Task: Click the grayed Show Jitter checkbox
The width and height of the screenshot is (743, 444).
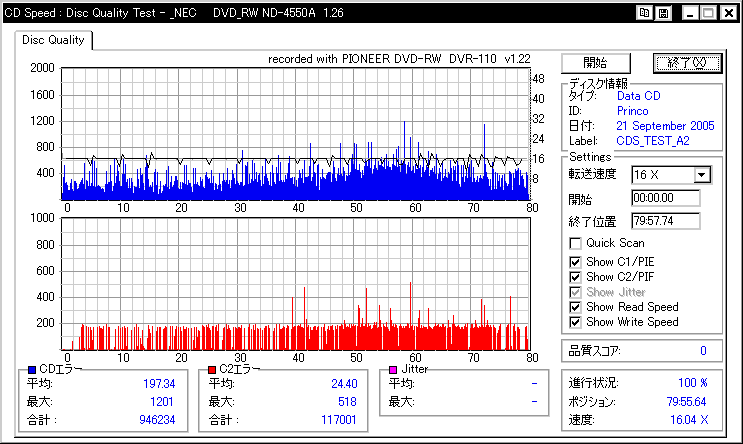Action: point(575,292)
